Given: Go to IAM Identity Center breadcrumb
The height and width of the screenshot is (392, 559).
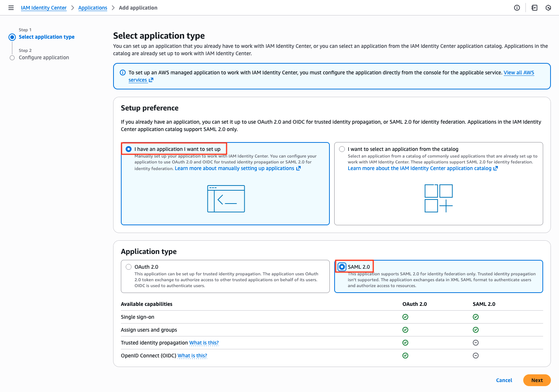Looking at the screenshot, I should (x=44, y=8).
